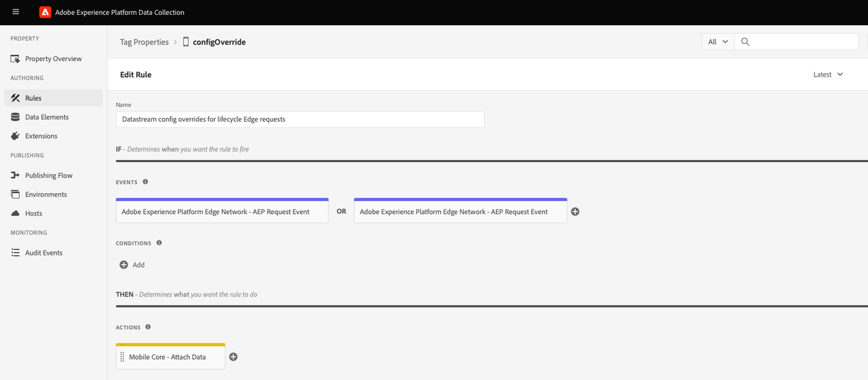Click the Publishing Flow icon
Screen dimensions: 868x380
(16, 175)
